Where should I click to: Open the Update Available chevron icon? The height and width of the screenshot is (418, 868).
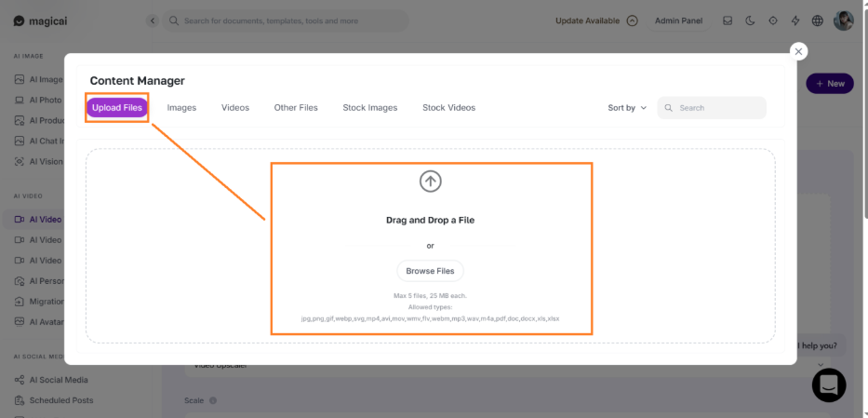click(x=633, y=21)
